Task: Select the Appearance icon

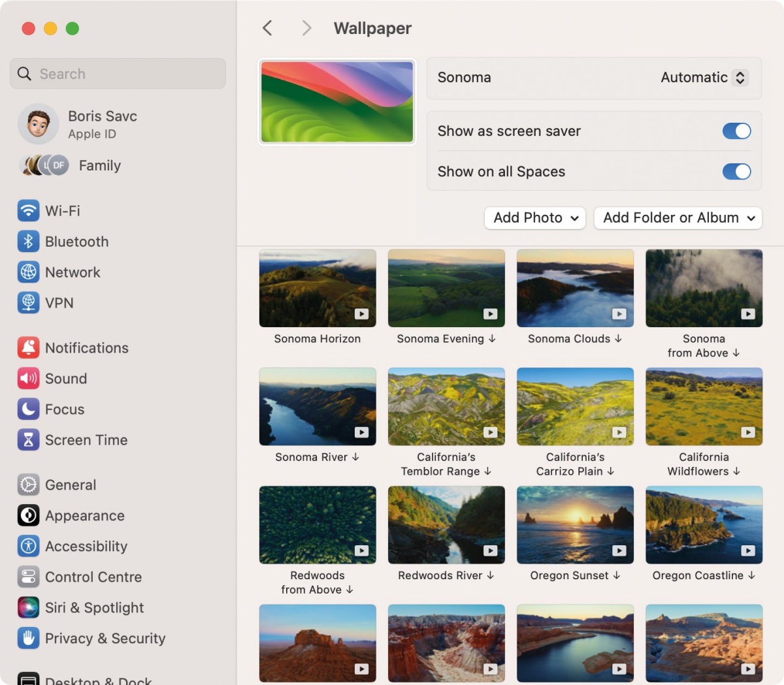Action: (x=28, y=516)
